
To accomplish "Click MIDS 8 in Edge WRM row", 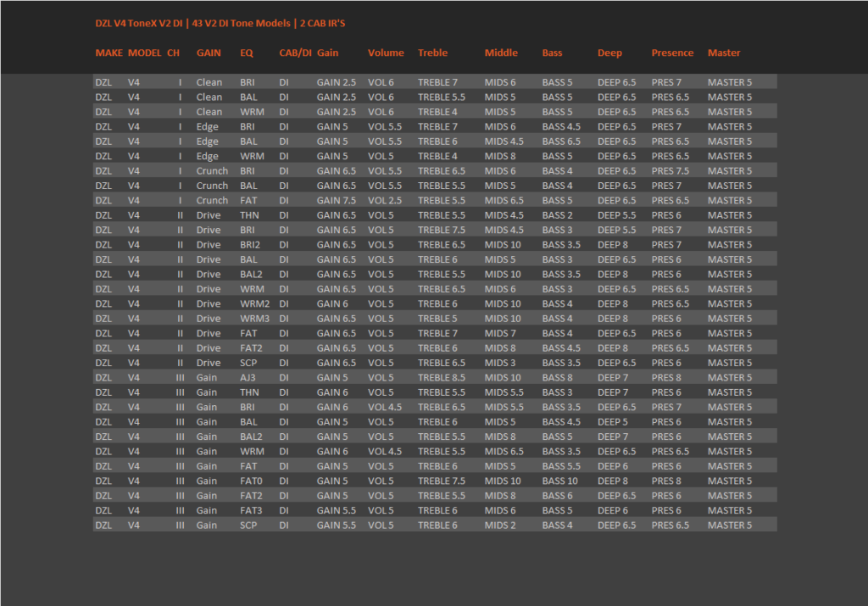I will [500, 156].
